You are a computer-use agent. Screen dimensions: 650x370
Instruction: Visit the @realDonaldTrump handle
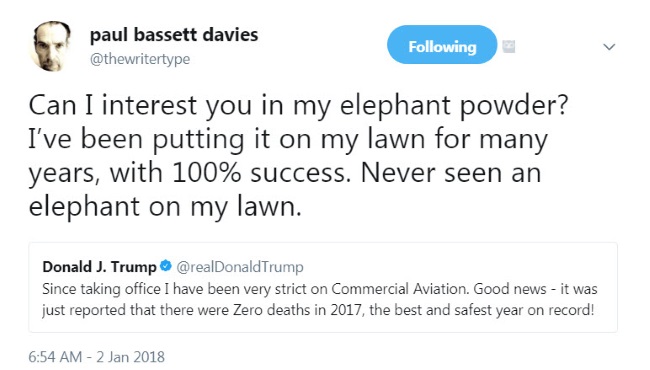click(x=240, y=266)
